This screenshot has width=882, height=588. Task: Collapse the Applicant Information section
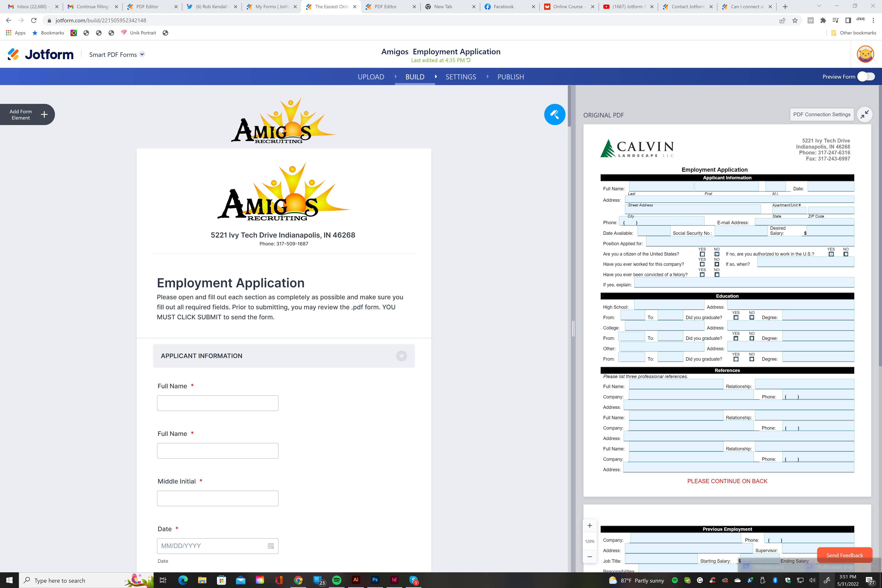(x=402, y=356)
